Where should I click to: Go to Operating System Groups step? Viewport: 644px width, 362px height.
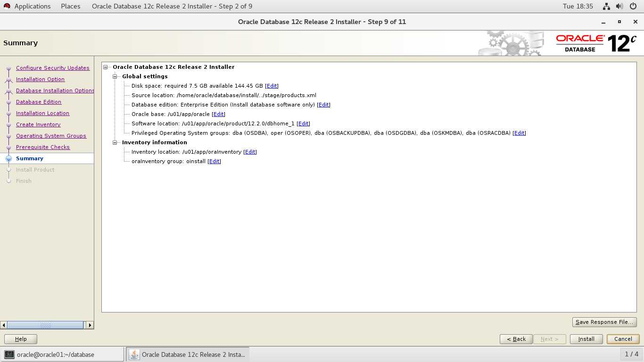click(51, 136)
